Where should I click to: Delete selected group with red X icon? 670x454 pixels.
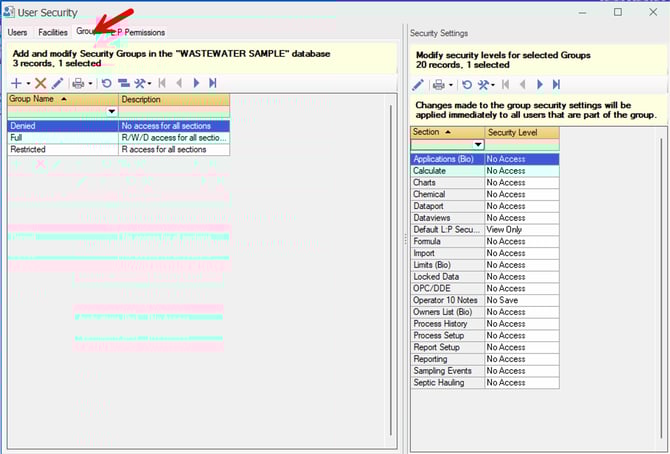(x=41, y=83)
